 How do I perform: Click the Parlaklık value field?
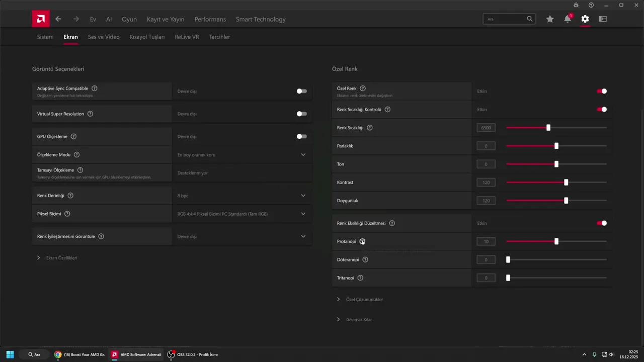(486, 146)
